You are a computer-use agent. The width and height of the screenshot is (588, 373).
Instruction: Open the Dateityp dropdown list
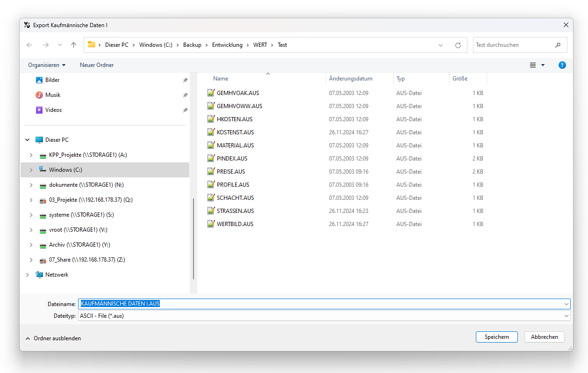click(566, 316)
